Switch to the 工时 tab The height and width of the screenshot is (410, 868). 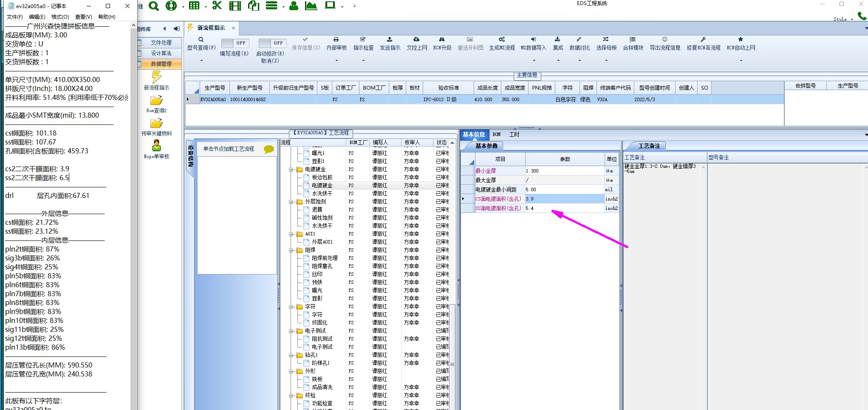click(514, 134)
